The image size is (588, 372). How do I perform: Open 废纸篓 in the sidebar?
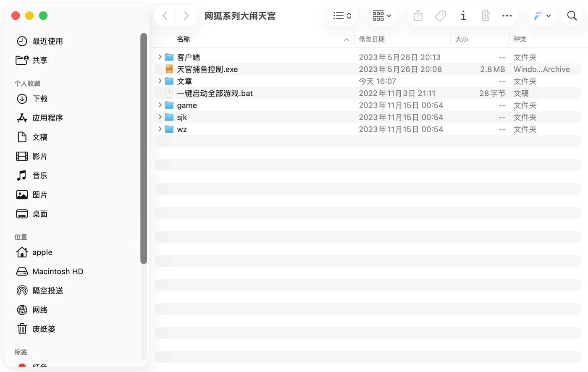tap(36, 329)
